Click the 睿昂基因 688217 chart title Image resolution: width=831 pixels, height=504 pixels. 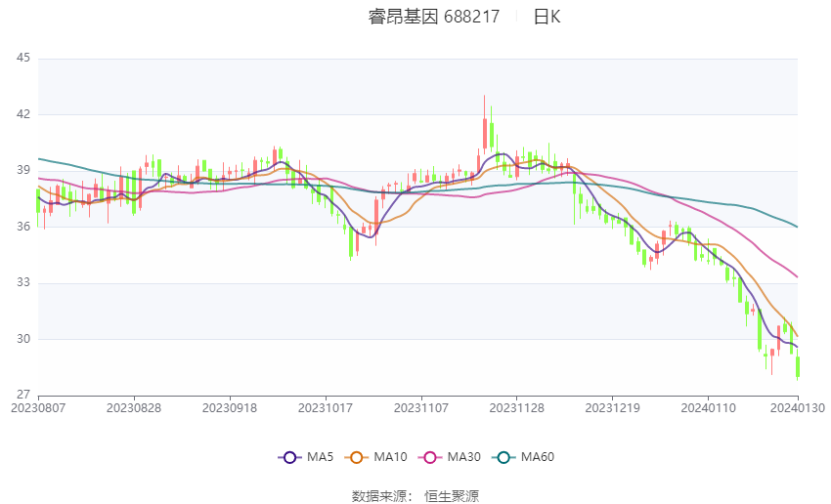(x=434, y=17)
